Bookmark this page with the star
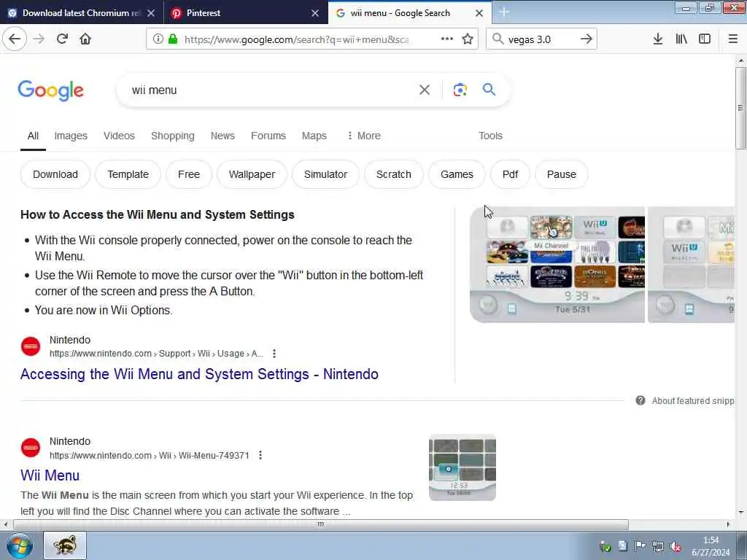This screenshot has width=747, height=560. click(x=468, y=39)
